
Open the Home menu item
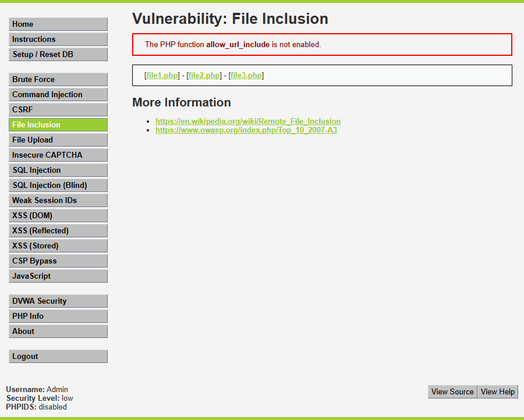pyautogui.click(x=58, y=24)
